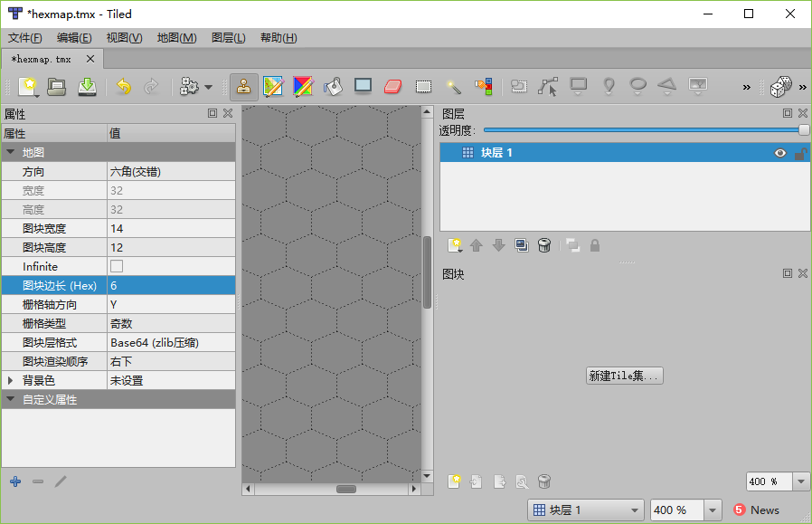Open the 块层 1 layer combo box
Screen dimensions: 812x524
586,510
